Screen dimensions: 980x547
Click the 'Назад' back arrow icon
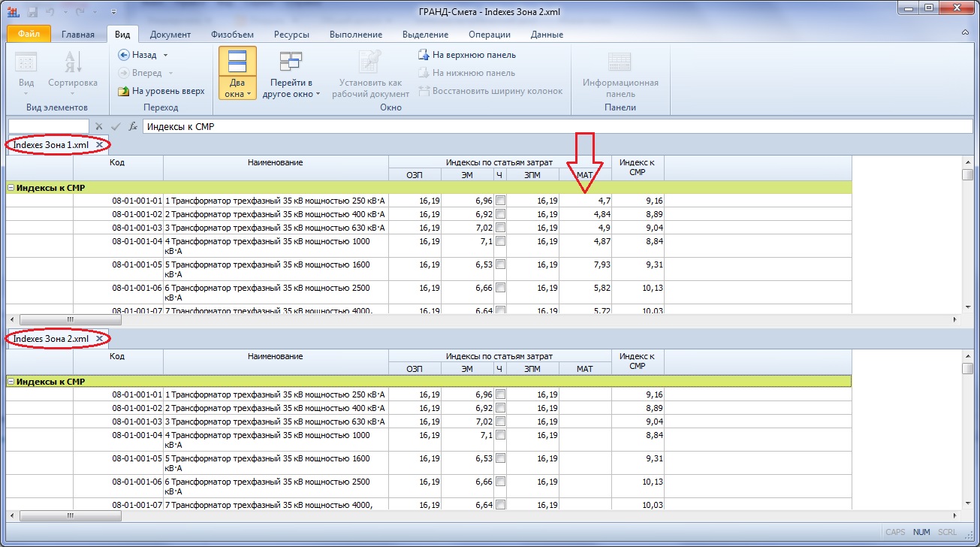tap(124, 55)
